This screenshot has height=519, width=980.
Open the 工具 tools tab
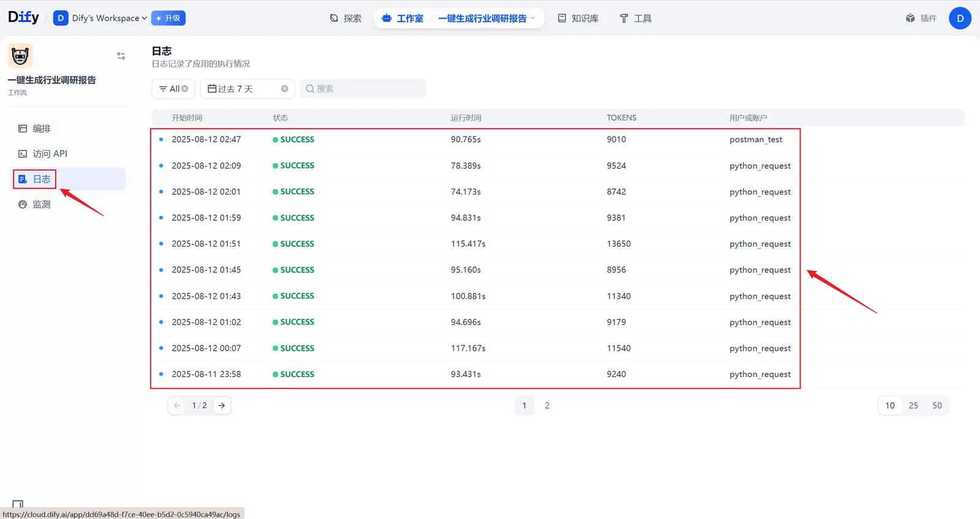pos(635,18)
